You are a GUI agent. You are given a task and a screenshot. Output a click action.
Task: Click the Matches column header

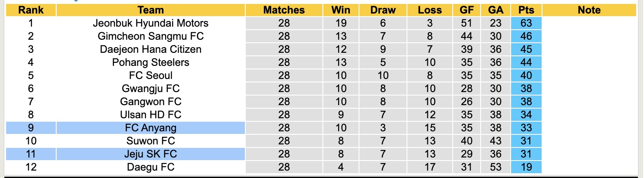284,10
